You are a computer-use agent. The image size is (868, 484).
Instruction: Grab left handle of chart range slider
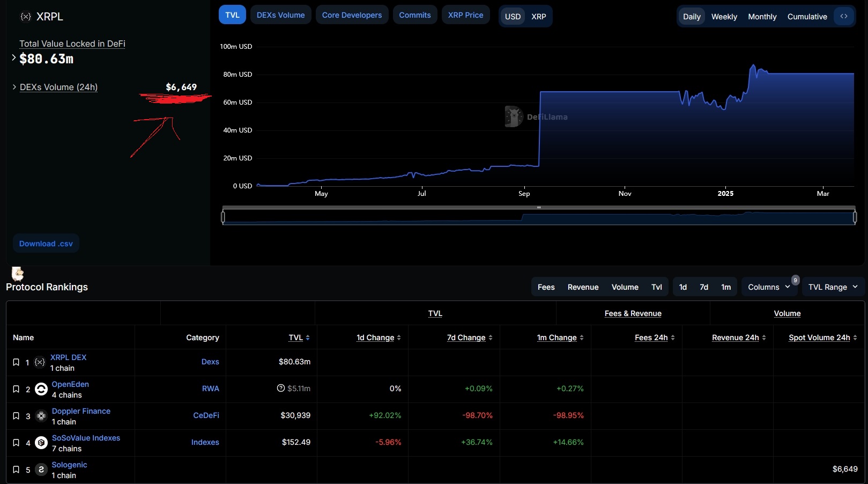point(223,217)
